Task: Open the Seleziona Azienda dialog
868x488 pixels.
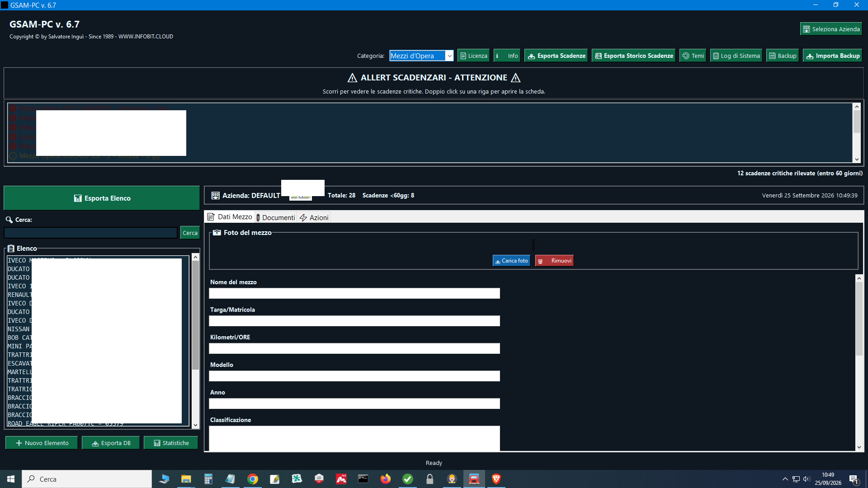Action: [831, 29]
